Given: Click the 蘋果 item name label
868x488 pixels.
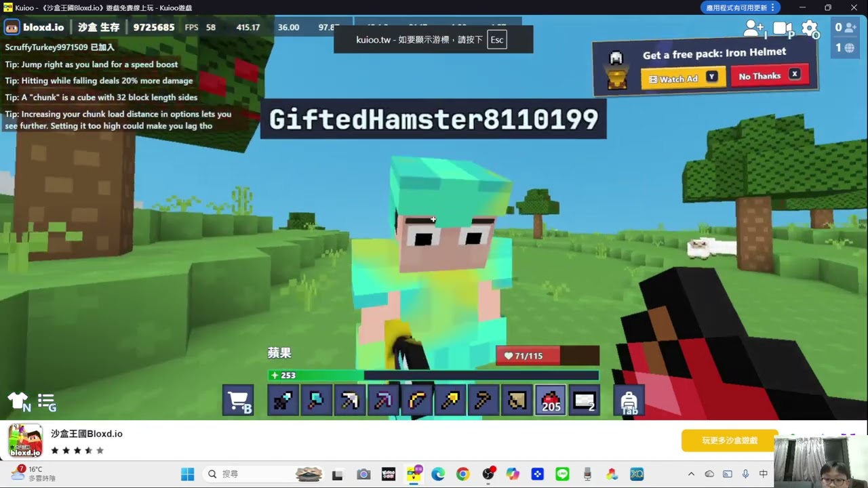Looking at the screenshot, I should coord(279,353).
